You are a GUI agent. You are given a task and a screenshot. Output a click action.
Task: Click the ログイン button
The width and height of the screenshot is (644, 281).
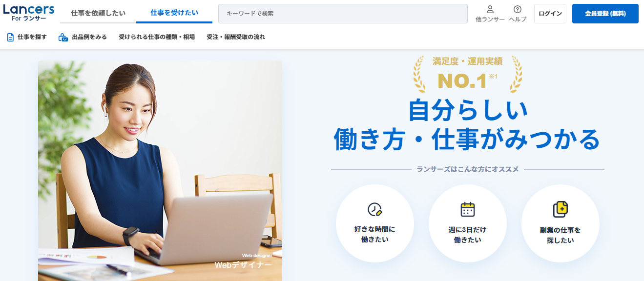[550, 14]
